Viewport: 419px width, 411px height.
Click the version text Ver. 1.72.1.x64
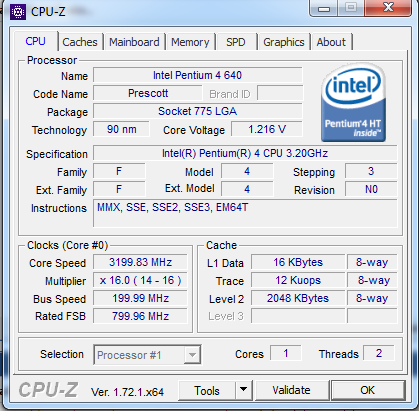(127, 392)
